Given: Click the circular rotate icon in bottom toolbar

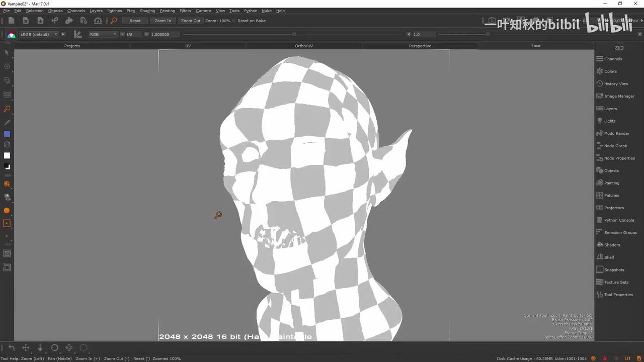Looking at the screenshot, I should [55, 347].
